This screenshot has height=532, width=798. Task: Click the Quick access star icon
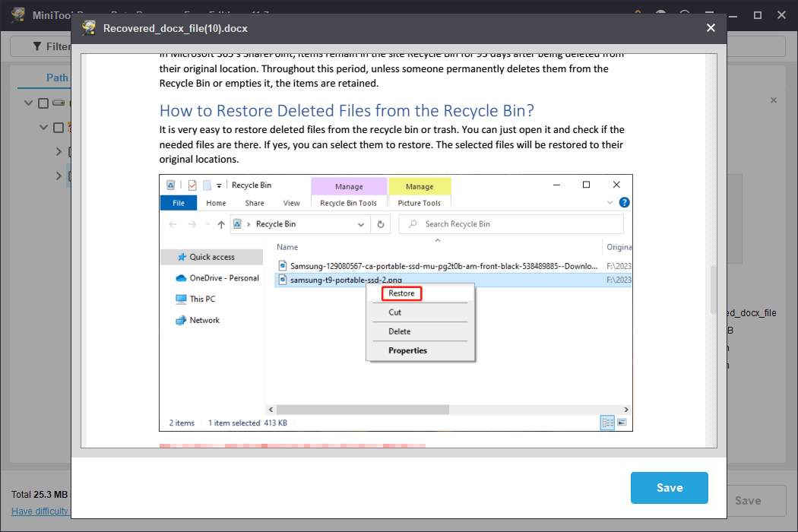(x=182, y=257)
